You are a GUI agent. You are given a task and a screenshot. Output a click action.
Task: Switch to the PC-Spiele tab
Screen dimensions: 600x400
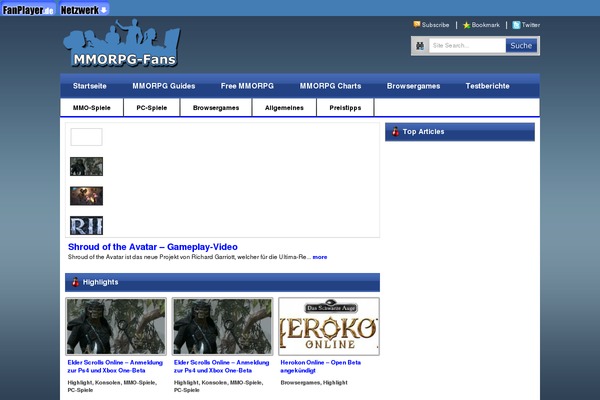[x=152, y=108]
